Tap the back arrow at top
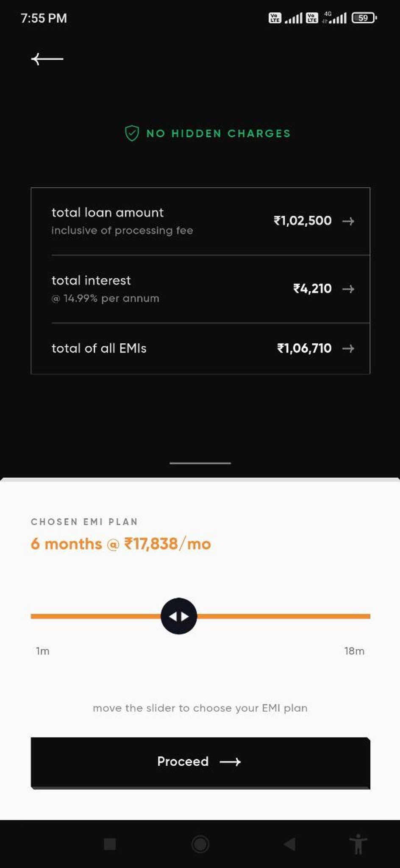The height and width of the screenshot is (868, 400). tap(47, 59)
